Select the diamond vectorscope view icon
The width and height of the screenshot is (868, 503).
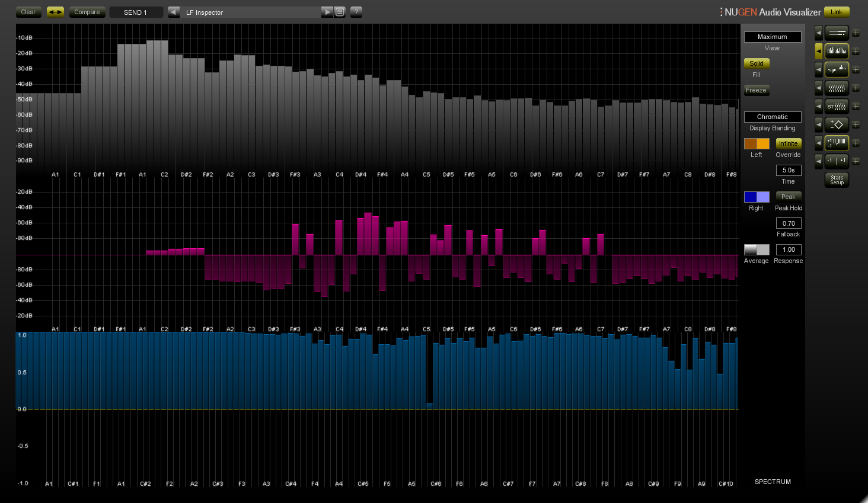(x=837, y=125)
